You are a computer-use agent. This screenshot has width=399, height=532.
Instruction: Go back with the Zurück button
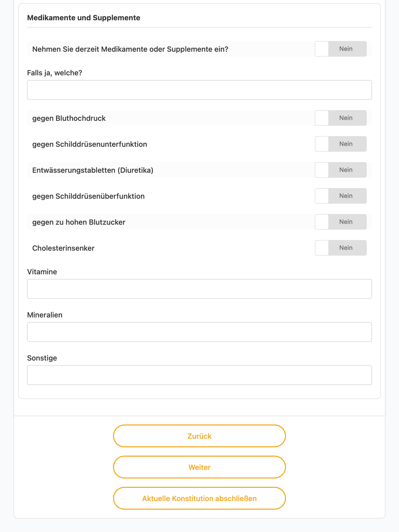pyautogui.click(x=199, y=436)
